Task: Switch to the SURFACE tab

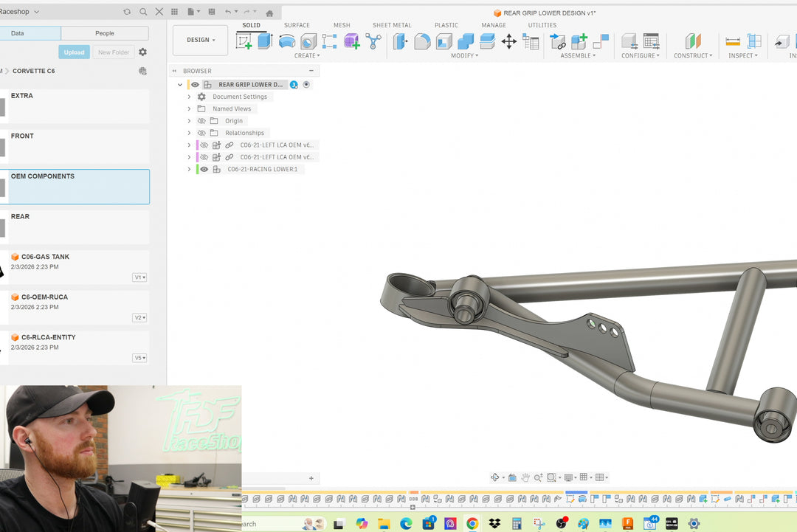Action: click(297, 25)
